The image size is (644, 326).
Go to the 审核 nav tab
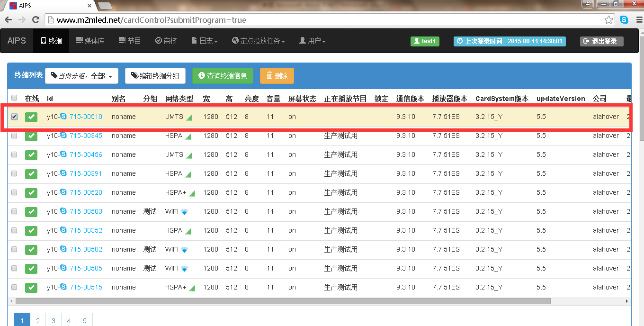tap(166, 41)
